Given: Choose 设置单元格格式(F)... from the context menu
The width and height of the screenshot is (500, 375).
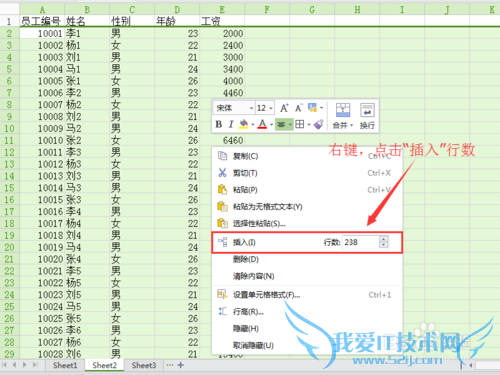Looking at the screenshot, I should [x=307, y=295].
